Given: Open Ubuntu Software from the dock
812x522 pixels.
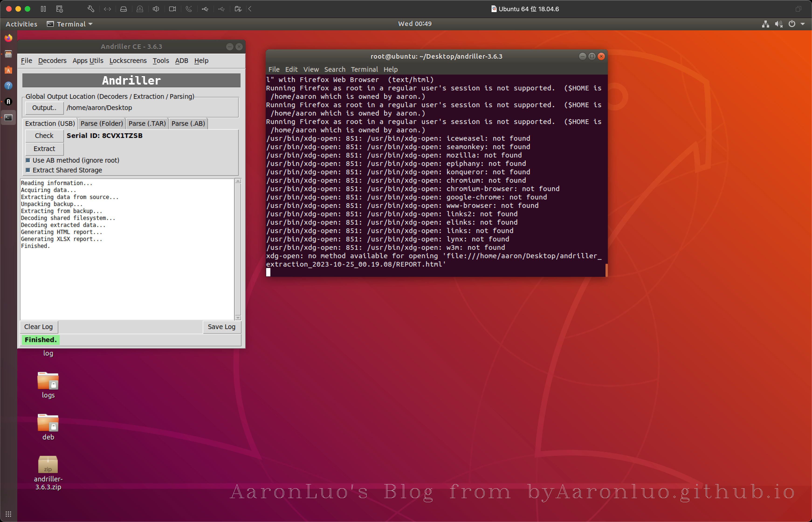Looking at the screenshot, I should (8, 70).
